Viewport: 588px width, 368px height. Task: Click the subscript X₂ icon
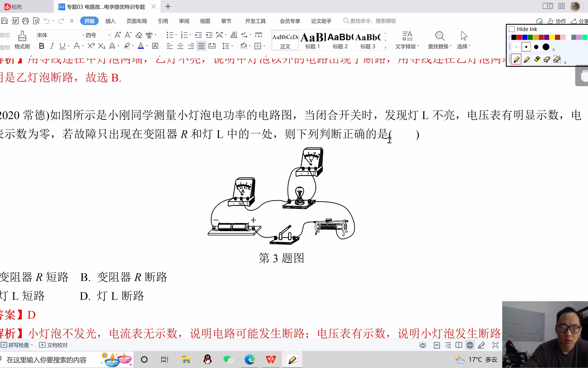(102, 46)
